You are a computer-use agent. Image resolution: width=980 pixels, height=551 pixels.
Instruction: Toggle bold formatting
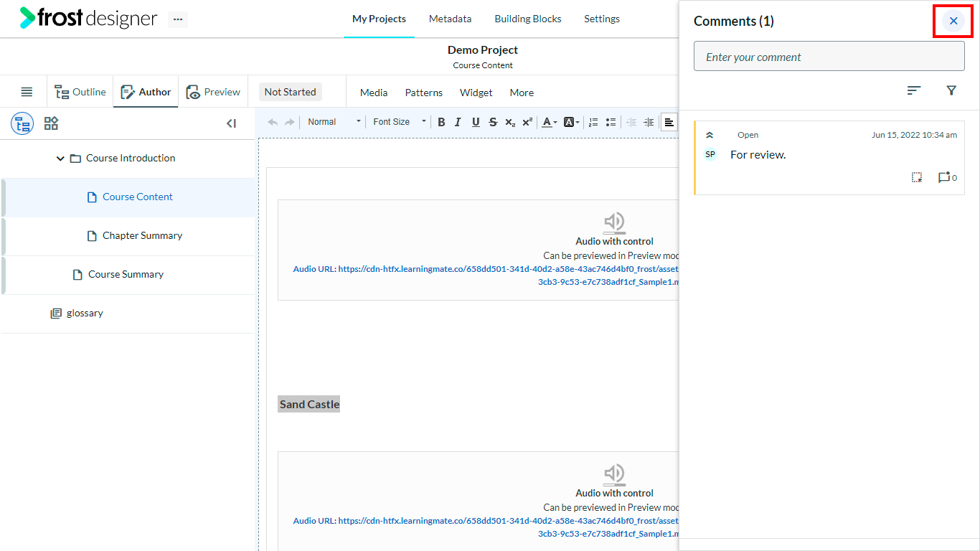pyautogui.click(x=441, y=122)
